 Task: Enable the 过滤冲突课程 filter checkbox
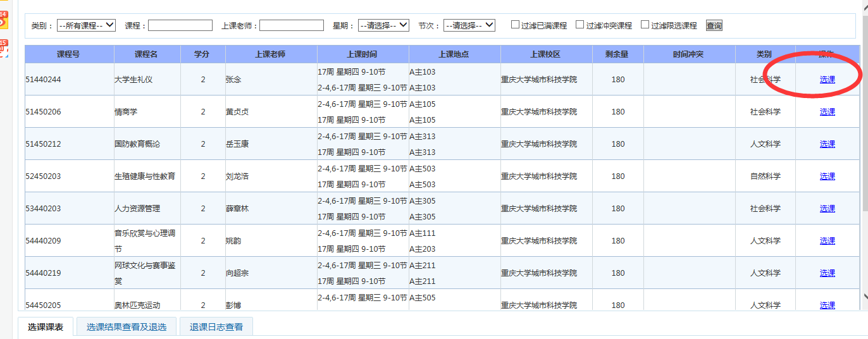click(x=580, y=25)
